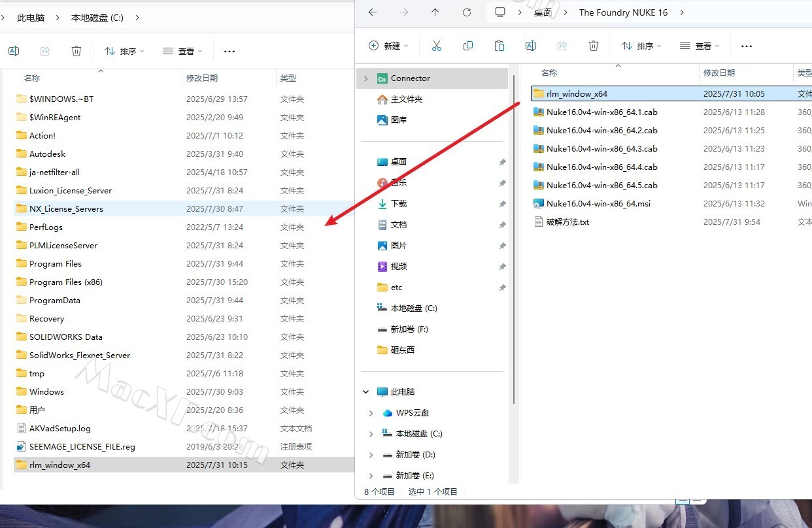Sort by 类型 column in C: drive window
The width and height of the screenshot is (812, 528).
pyautogui.click(x=288, y=78)
